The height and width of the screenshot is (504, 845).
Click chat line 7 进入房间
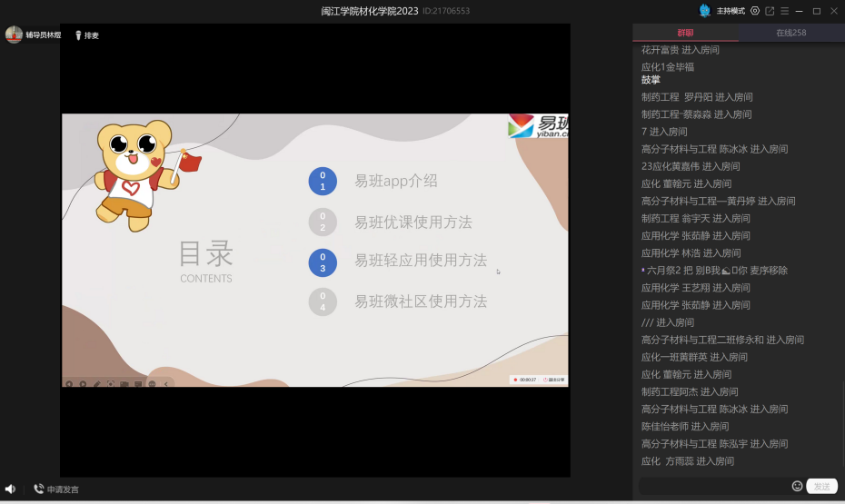tap(664, 132)
